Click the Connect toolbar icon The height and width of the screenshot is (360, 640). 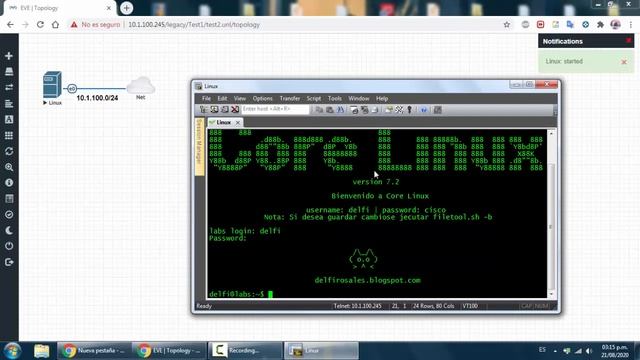pyautogui.click(x=204, y=109)
